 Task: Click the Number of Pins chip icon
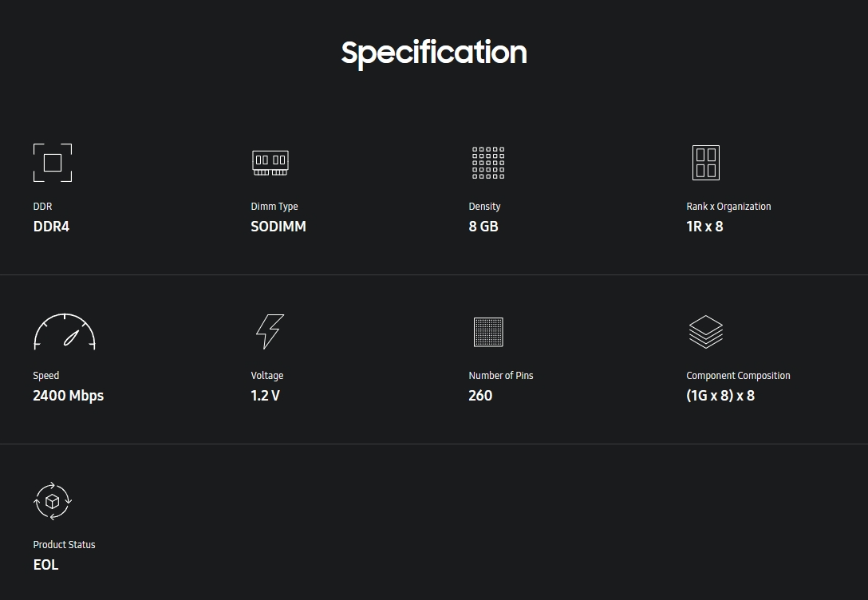pyautogui.click(x=488, y=332)
